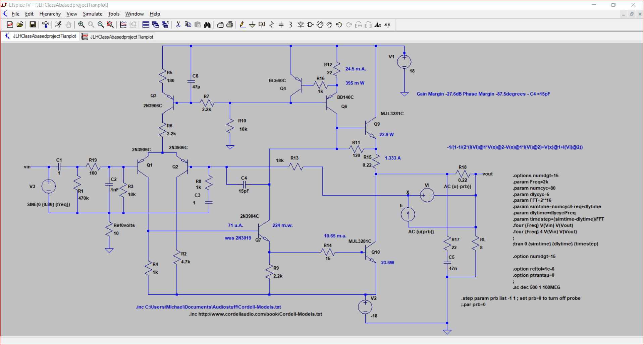Select the Text Aa tool
This screenshot has height=345, width=644.
point(378,25)
